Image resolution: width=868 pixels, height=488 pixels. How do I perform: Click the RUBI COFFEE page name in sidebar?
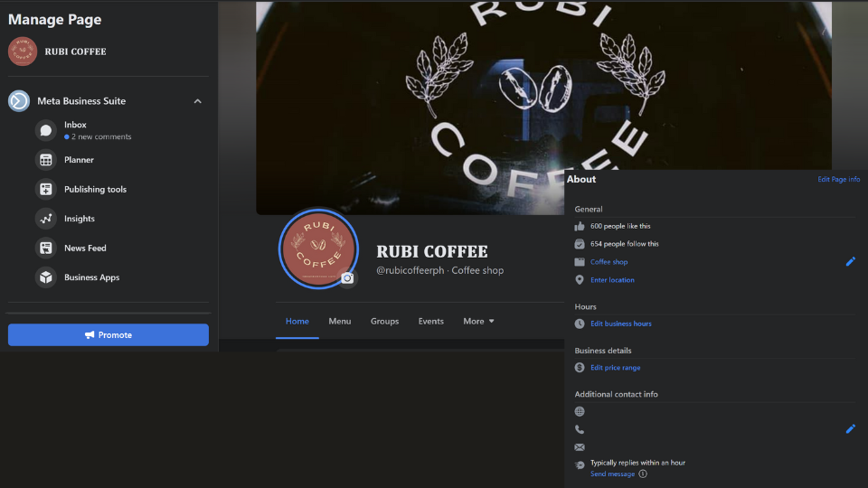coord(75,52)
